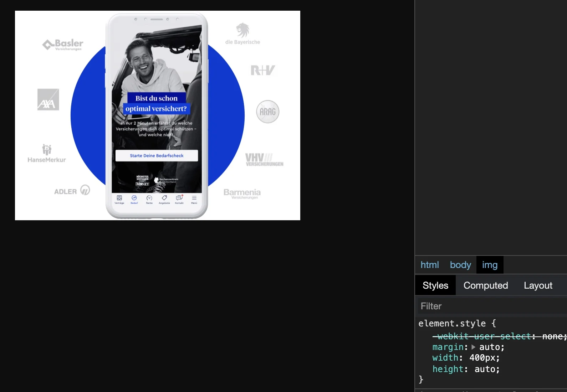This screenshot has width=567, height=392.
Task: Focus the styles Filter input field
Action: click(492, 306)
